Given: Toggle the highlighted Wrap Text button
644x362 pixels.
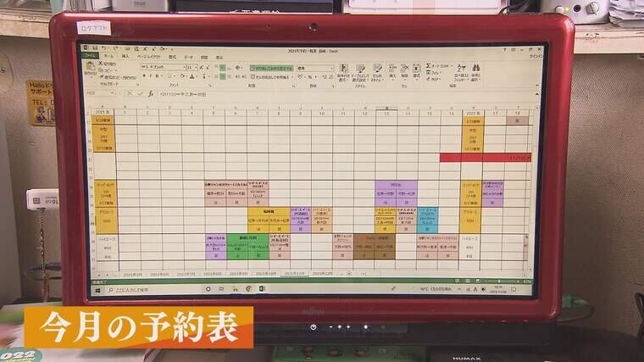Looking at the screenshot, I should tap(271, 68).
